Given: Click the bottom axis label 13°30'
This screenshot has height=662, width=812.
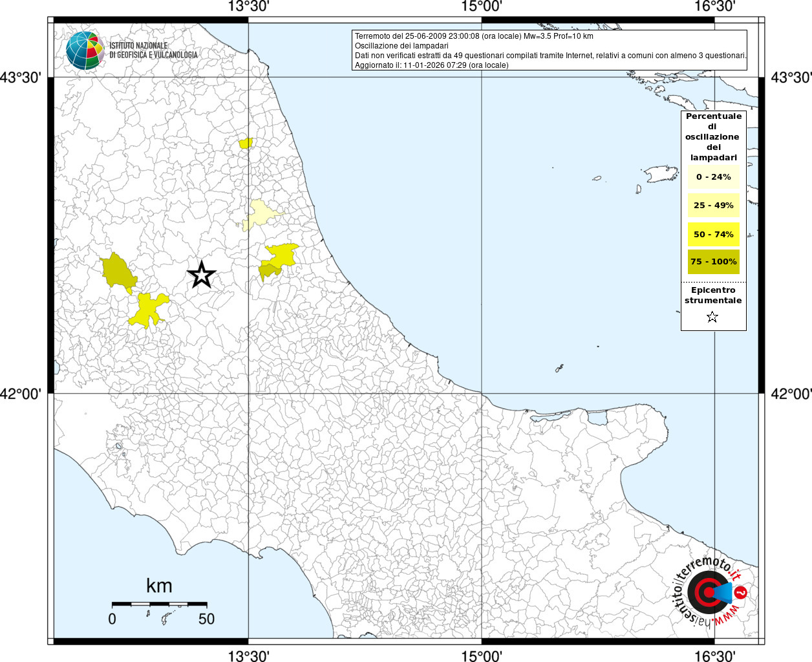Looking at the screenshot, I should (248, 656).
